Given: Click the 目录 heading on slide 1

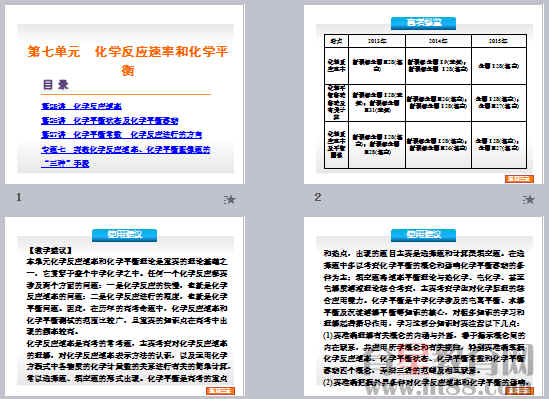Looking at the screenshot, I should tap(55, 85).
